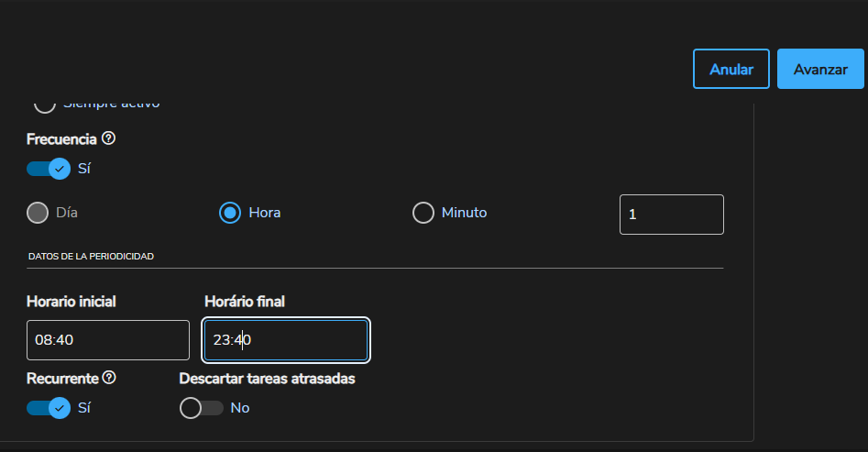868x452 pixels.
Task: Click the Avanzar button
Action: (x=820, y=69)
